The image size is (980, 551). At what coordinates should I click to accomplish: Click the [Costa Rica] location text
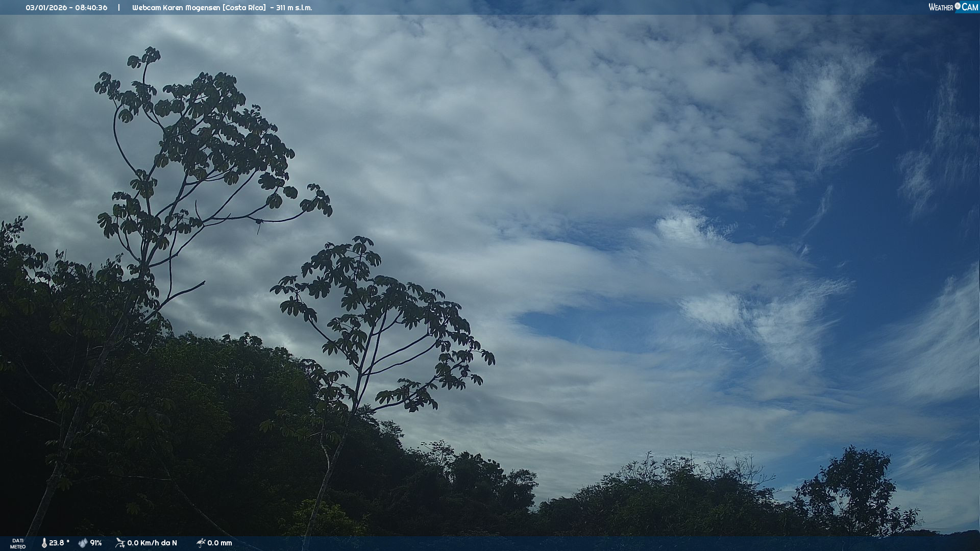pos(244,8)
